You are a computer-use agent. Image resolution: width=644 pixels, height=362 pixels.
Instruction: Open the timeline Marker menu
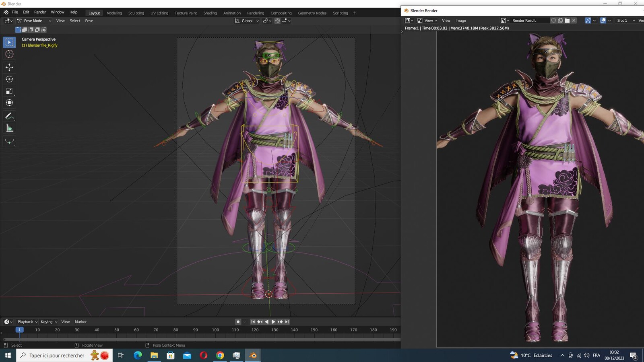point(80,322)
